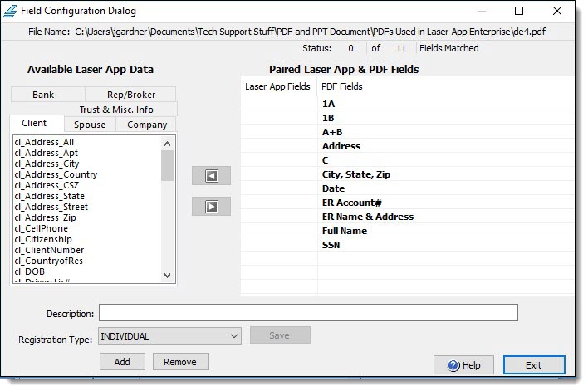Open the Trust & Misc. Info tab
Viewport: 588px width, 391px height.
[x=115, y=110]
